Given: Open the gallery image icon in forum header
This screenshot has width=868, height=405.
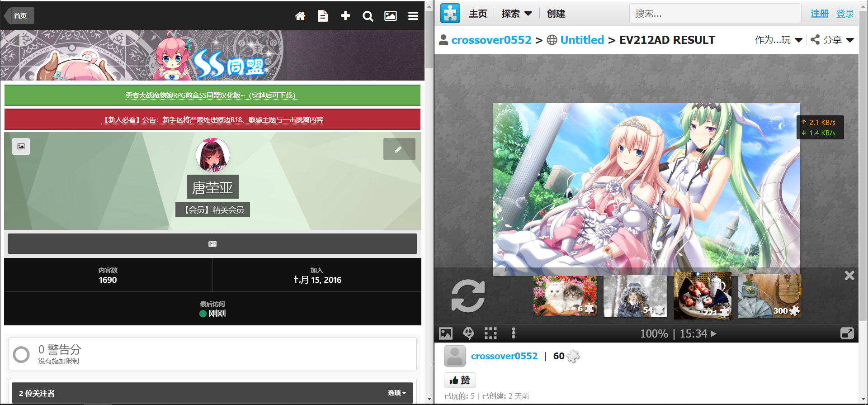Looking at the screenshot, I should pos(391,16).
